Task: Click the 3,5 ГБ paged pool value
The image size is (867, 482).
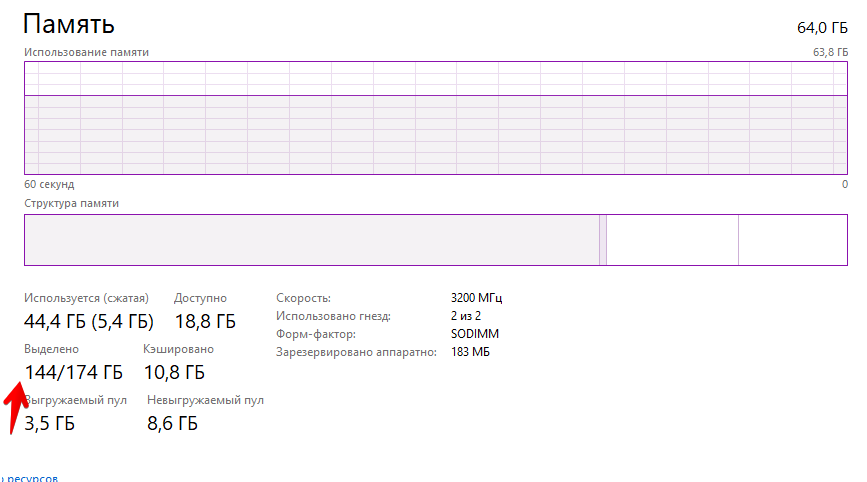Action: [x=49, y=423]
